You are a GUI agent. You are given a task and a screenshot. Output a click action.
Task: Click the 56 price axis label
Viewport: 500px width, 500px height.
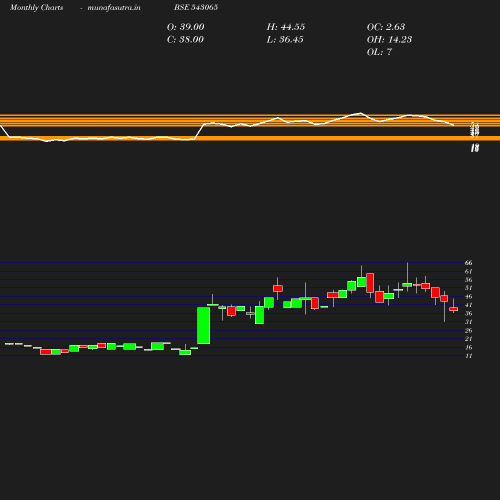point(468,280)
